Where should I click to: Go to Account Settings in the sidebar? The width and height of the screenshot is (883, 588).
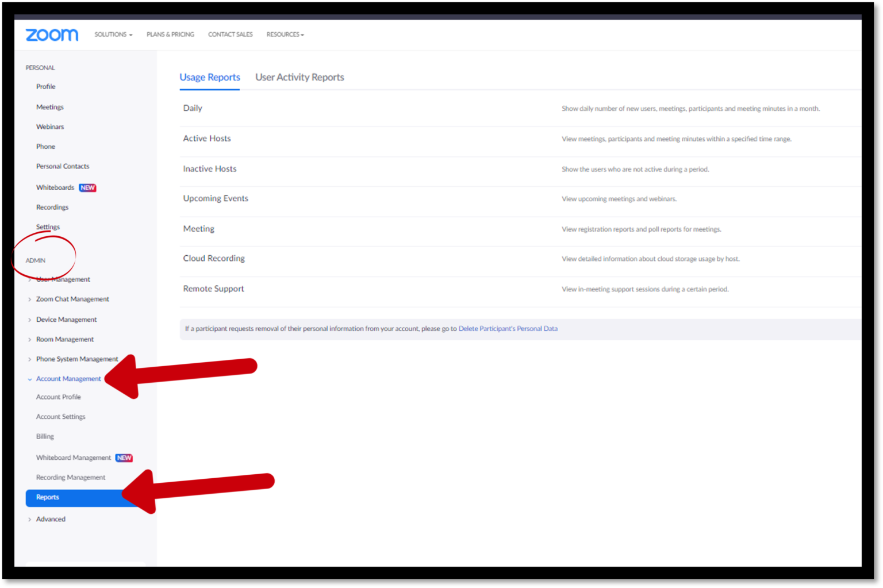click(x=60, y=417)
